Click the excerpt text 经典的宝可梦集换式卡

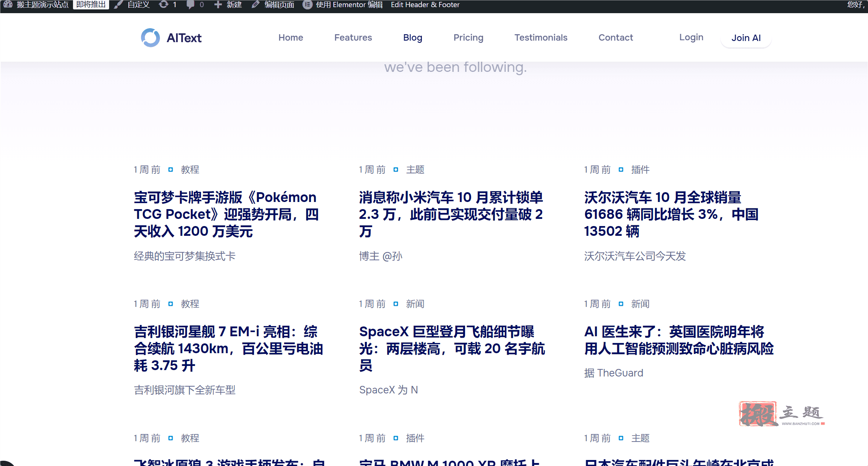coord(185,256)
